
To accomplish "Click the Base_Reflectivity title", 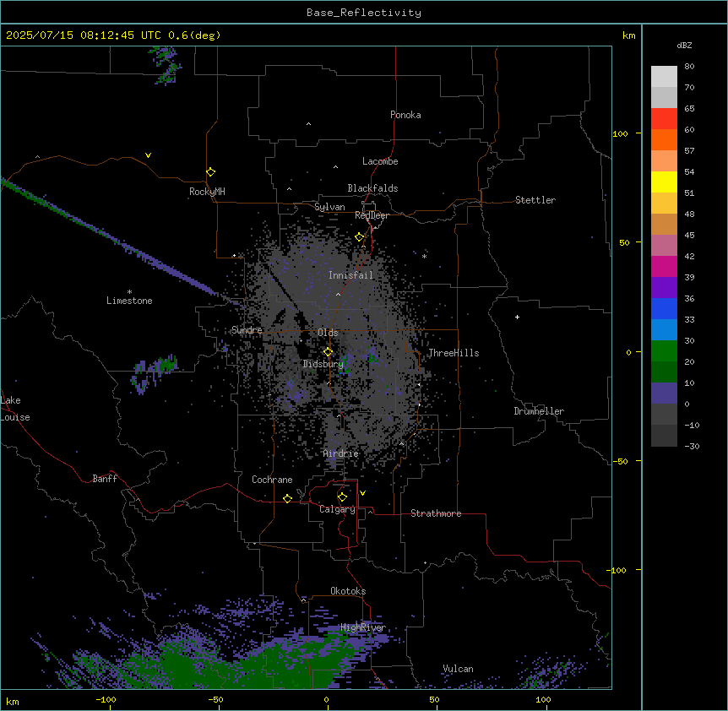I will (x=364, y=13).
